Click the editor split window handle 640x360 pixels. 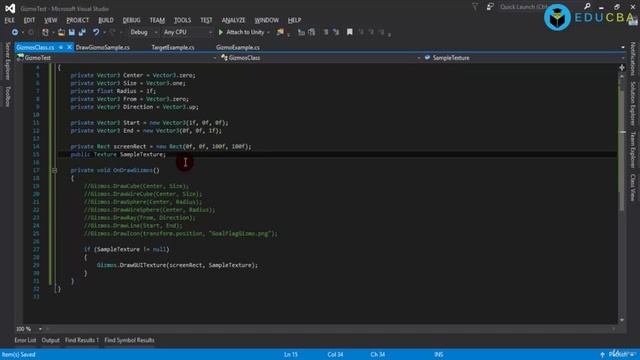(622, 67)
